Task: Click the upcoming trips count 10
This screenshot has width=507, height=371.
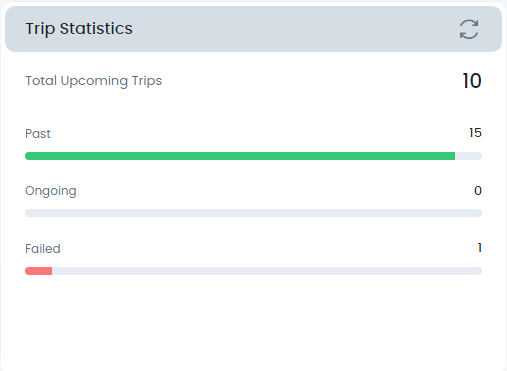Action: click(472, 81)
